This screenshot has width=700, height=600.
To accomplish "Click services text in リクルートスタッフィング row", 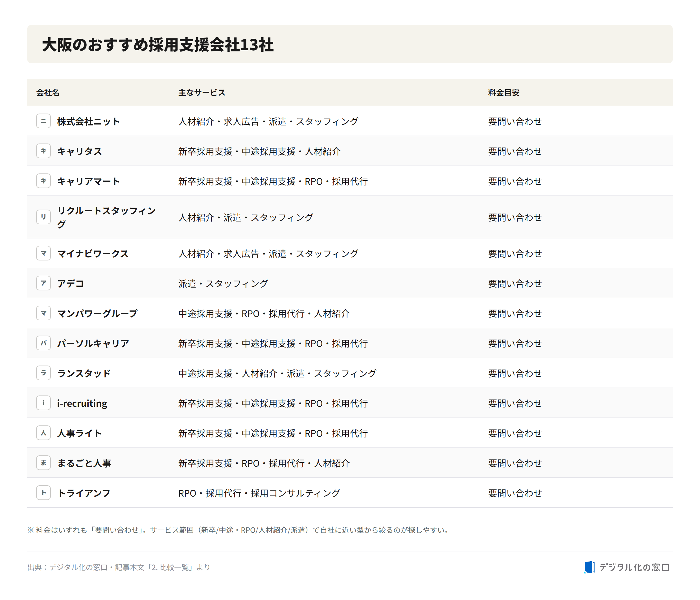I will coord(246,217).
